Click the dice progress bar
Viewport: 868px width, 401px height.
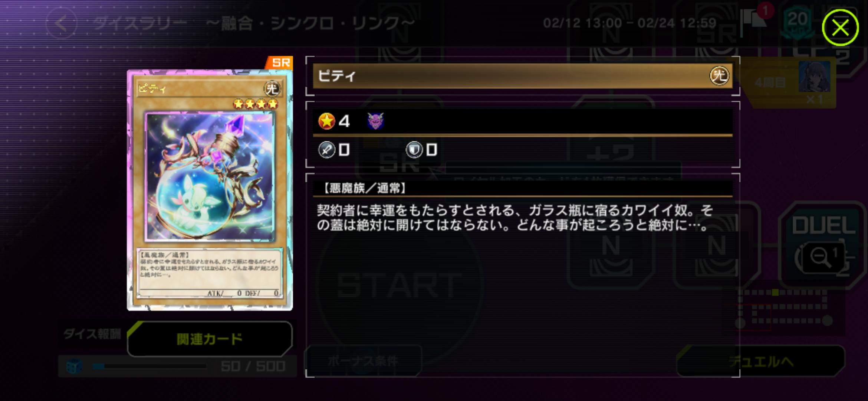pyautogui.click(x=149, y=366)
